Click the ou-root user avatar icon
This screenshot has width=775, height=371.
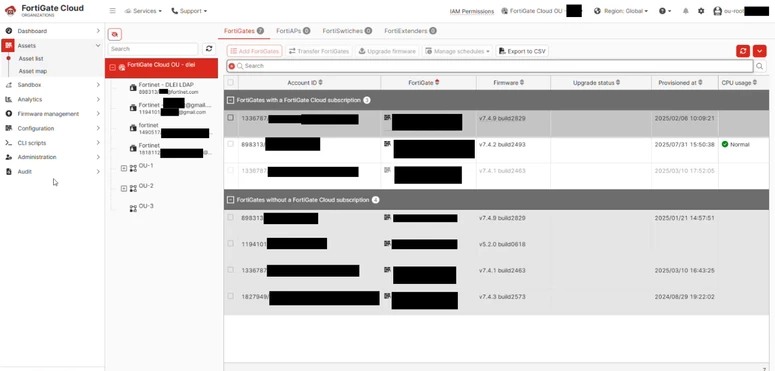click(718, 11)
